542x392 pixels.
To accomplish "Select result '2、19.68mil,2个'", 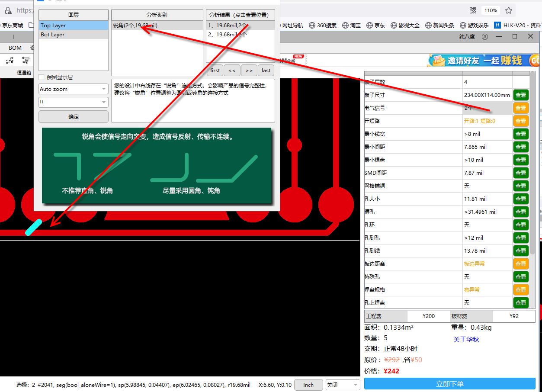I will click(240, 35).
